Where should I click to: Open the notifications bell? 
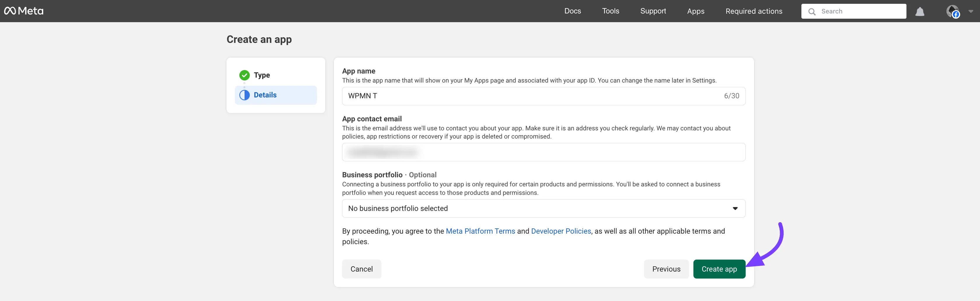920,12
